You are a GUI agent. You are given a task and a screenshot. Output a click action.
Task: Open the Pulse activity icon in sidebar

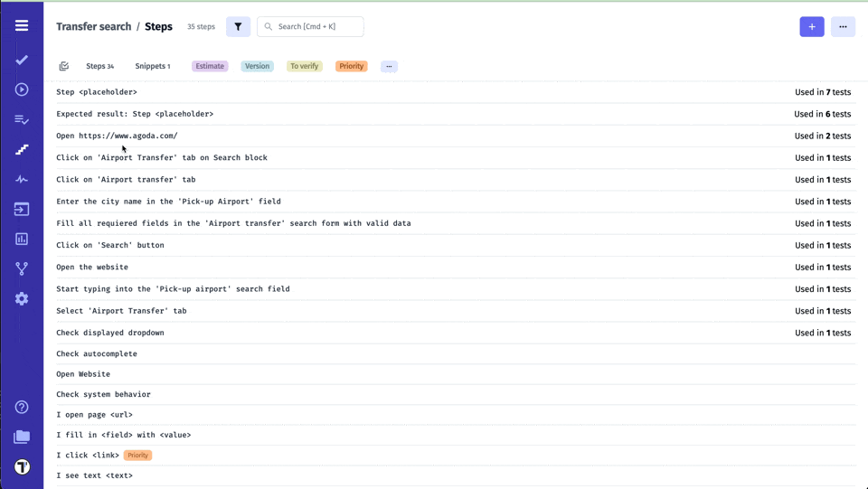(x=22, y=179)
